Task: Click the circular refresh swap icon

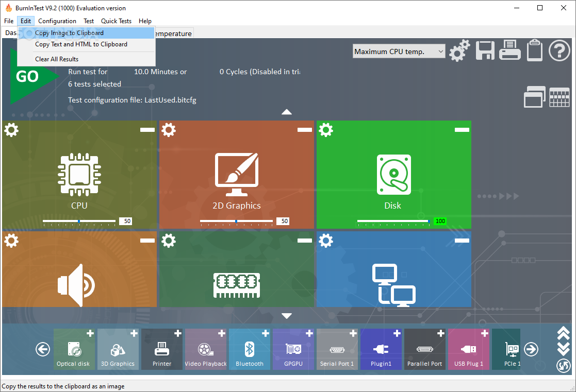Action: pyautogui.click(x=563, y=365)
